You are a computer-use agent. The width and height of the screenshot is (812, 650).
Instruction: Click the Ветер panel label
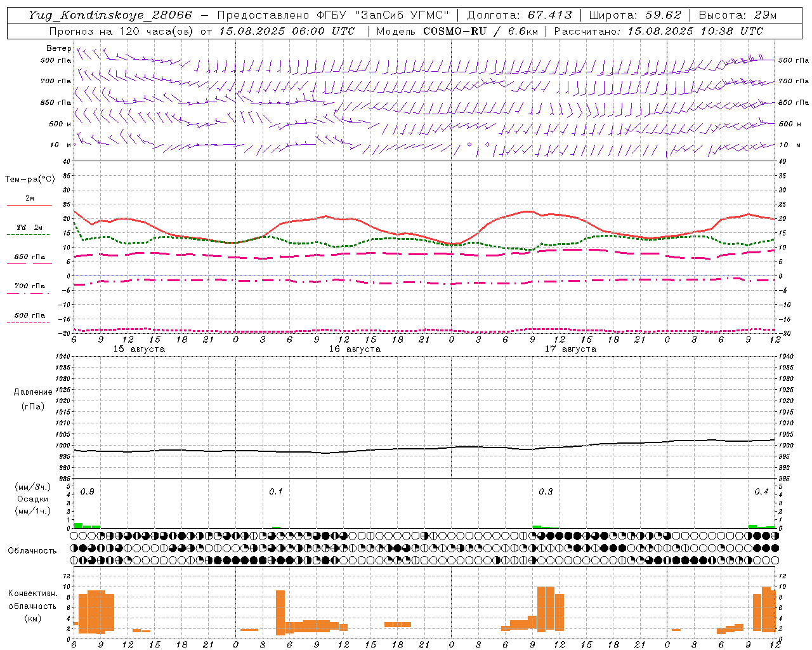click(x=58, y=48)
